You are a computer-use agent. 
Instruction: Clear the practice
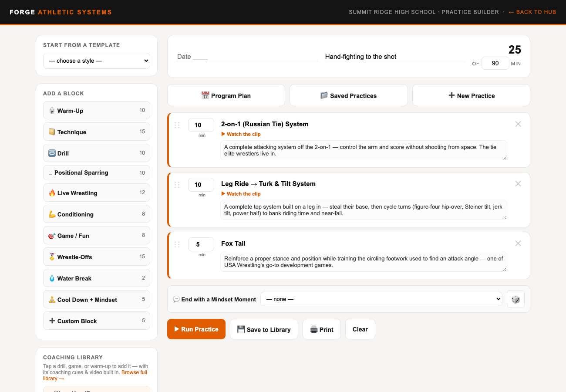360,329
